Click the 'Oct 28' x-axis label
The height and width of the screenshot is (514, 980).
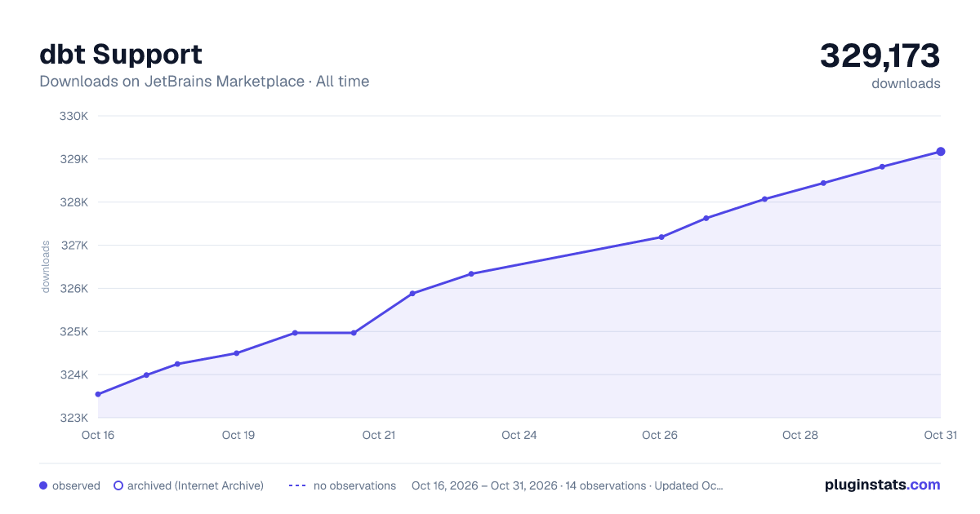(800, 435)
